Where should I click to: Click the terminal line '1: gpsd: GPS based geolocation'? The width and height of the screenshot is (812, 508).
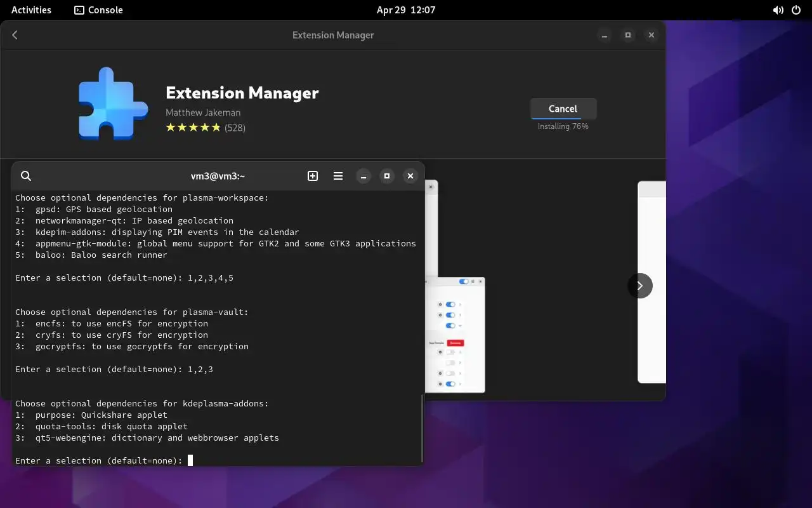[94, 209]
